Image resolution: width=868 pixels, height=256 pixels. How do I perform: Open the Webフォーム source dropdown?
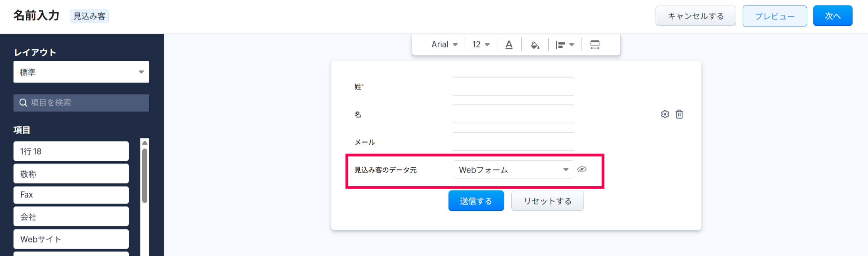[x=513, y=170]
